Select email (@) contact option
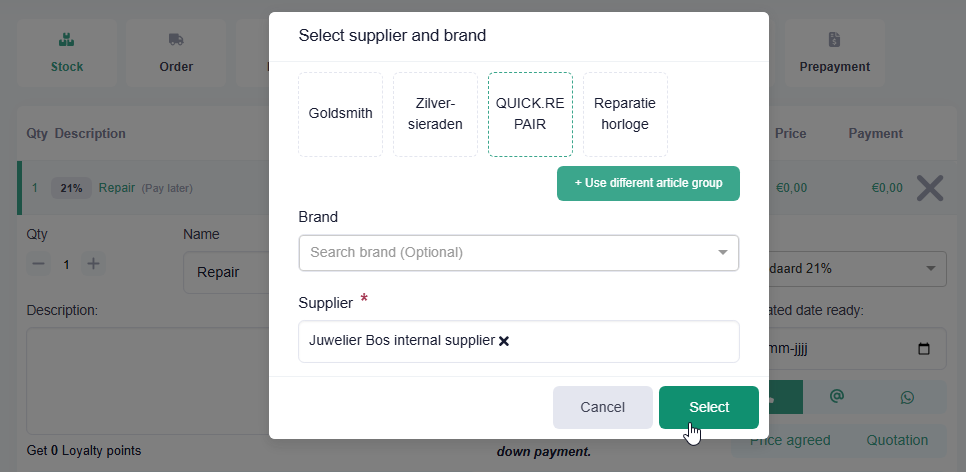This screenshot has width=966, height=472. click(837, 397)
